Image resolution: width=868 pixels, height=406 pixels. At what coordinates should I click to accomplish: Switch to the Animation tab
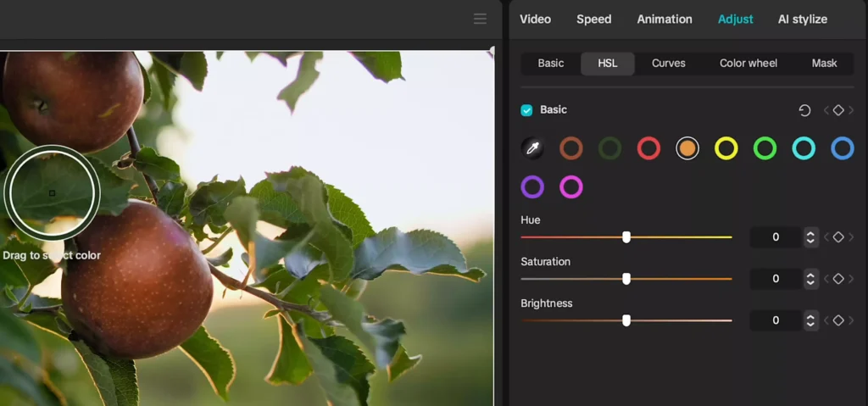click(665, 19)
